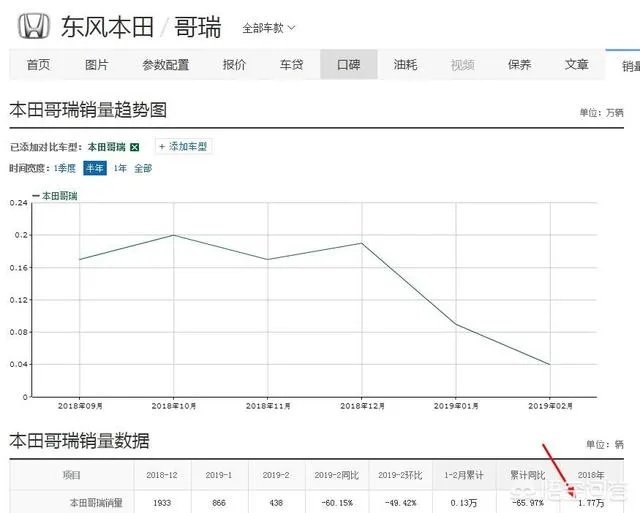The height and width of the screenshot is (513, 640).
Task: Click the 438 sales value cell
Action: point(276,503)
